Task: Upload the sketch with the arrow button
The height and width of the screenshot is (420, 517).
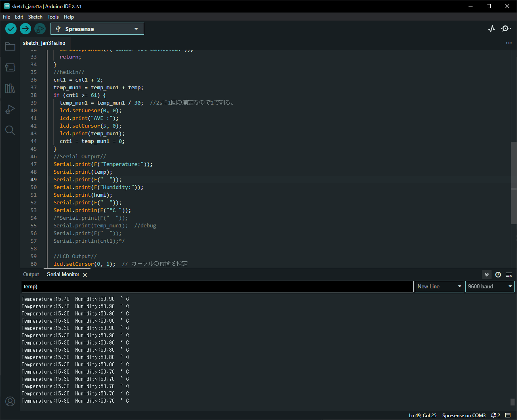Action: 25,29
